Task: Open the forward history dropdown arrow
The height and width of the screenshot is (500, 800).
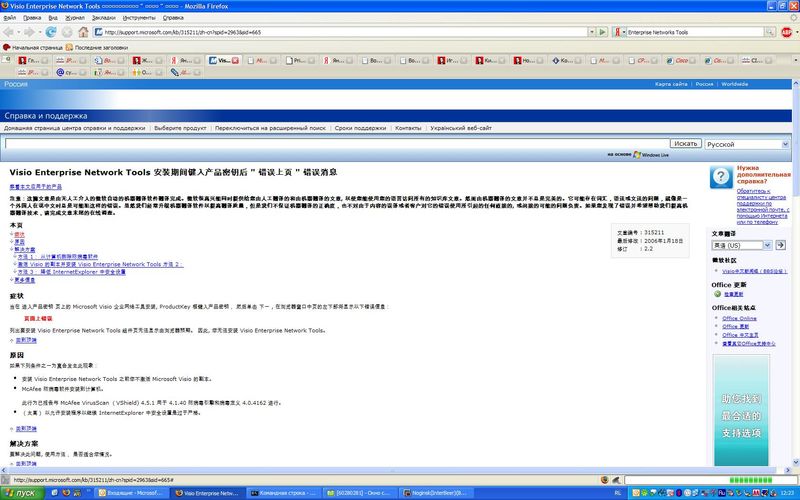Action: coord(39,32)
